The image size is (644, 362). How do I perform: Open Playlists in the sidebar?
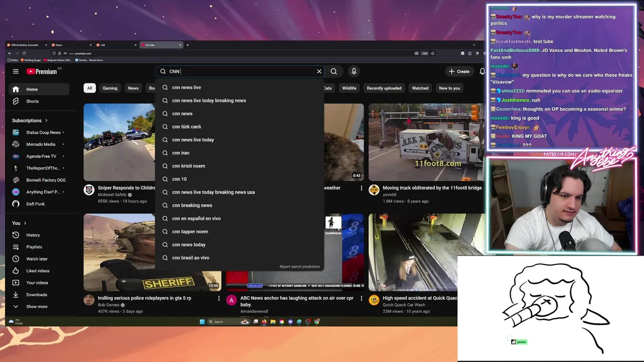tap(38, 247)
